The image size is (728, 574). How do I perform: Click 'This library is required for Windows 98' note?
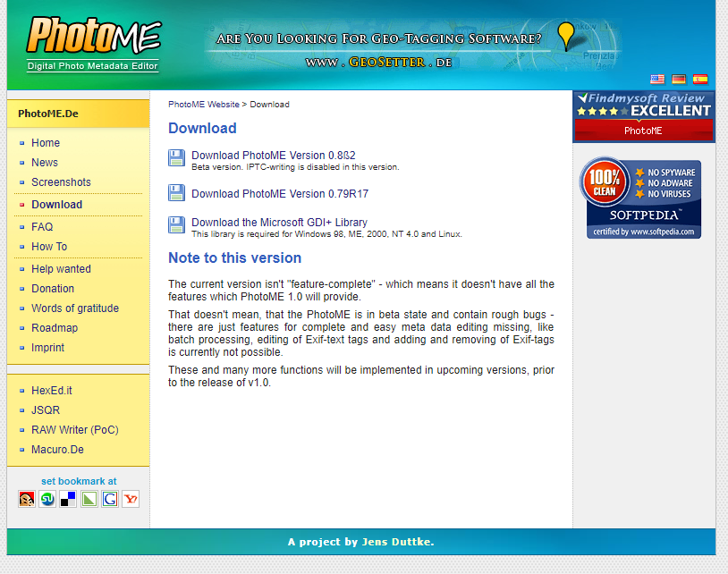326,234
